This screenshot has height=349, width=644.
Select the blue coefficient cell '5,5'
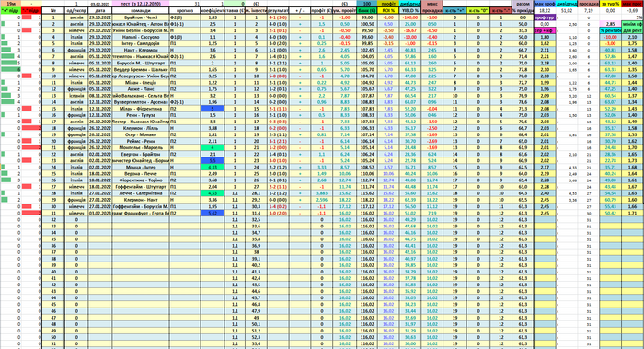click(x=213, y=161)
